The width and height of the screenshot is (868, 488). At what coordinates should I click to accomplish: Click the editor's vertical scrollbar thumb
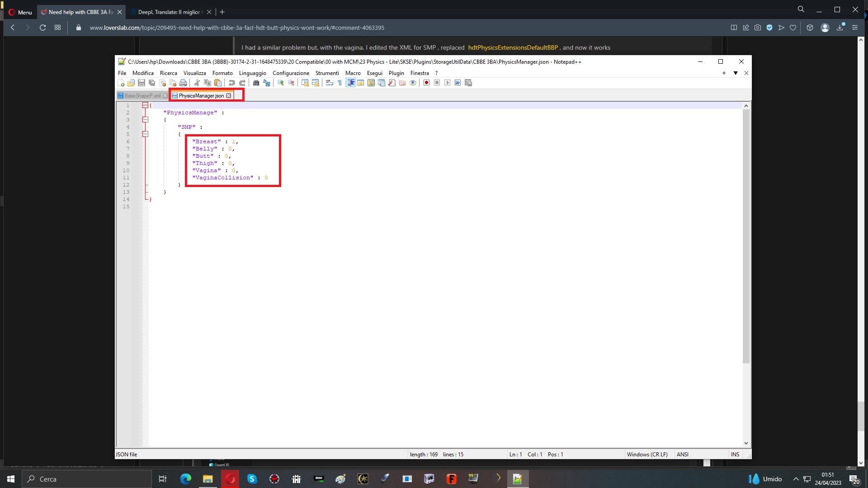(746, 236)
